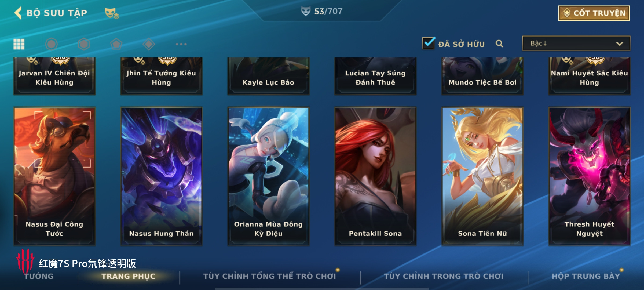Select the pentagon rarity filter icon

(x=116, y=44)
